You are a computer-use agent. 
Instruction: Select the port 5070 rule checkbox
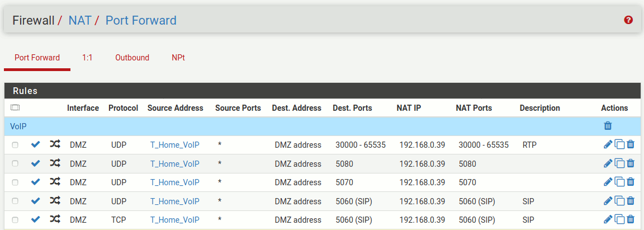click(15, 182)
